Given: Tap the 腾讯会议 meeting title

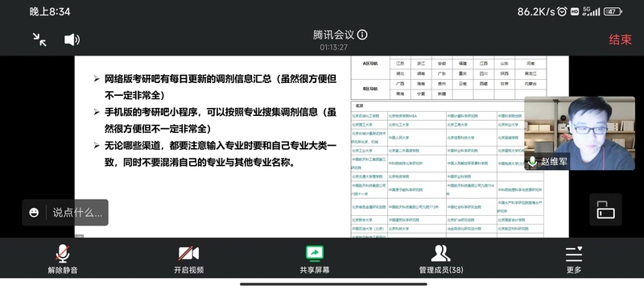Looking at the screenshot, I should tap(334, 35).
